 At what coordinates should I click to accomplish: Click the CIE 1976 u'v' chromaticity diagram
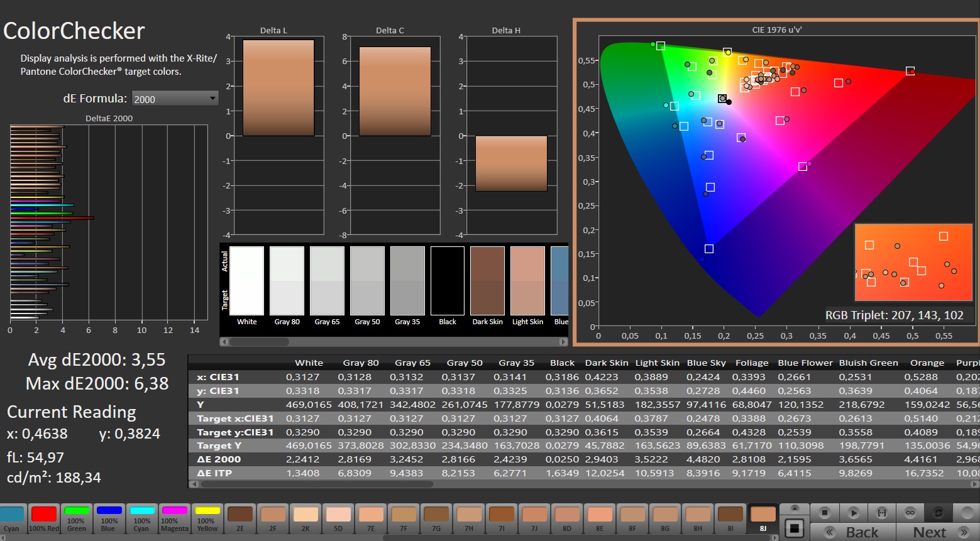(x=776, y=182)
